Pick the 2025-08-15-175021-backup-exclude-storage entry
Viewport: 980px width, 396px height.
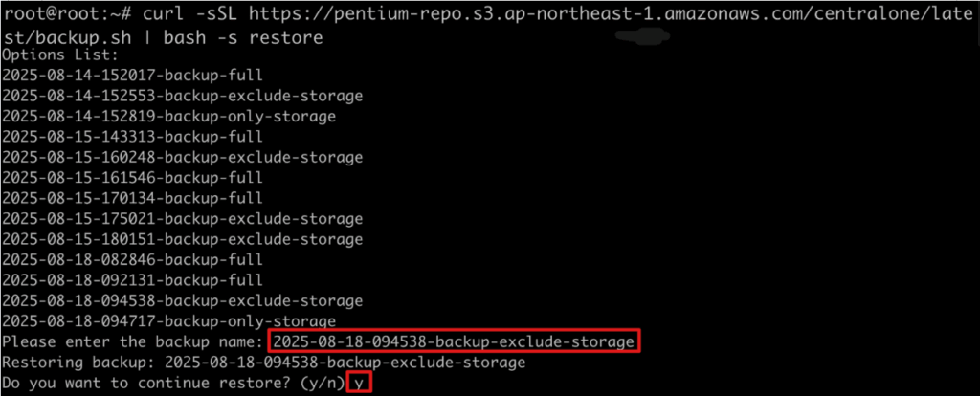coord(182,218)
